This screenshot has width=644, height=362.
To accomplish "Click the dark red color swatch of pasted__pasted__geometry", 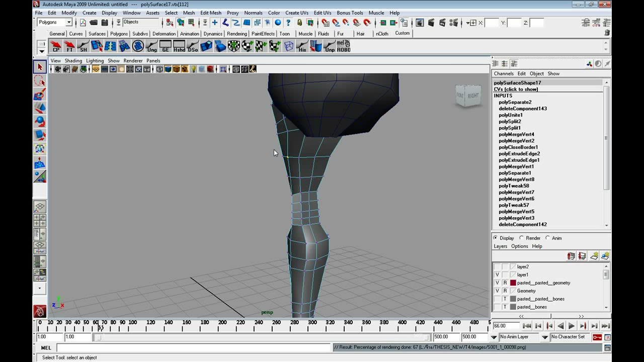I will pos(513,283).
